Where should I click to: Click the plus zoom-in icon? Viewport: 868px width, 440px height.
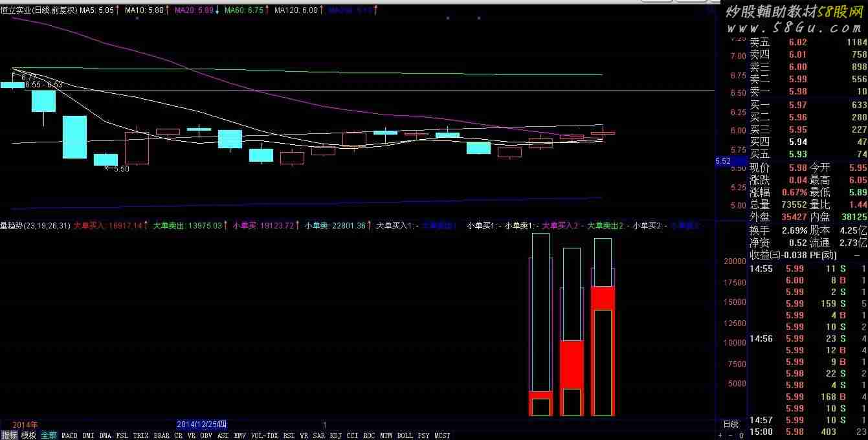(720, 435)
